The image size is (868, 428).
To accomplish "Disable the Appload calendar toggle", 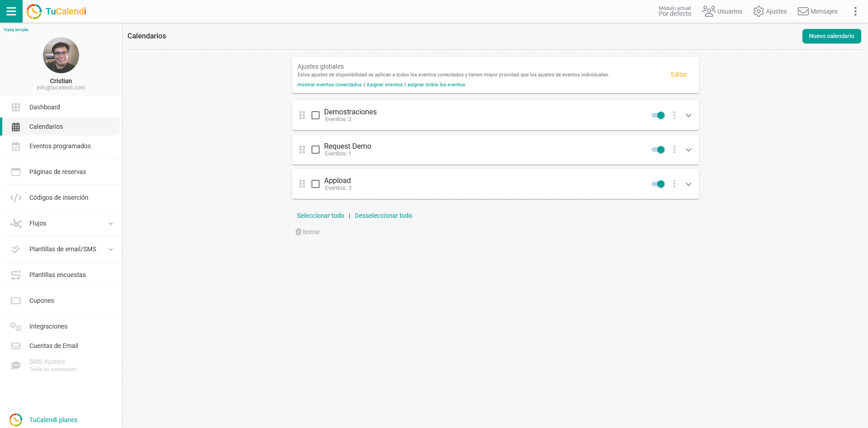I will point(658,184).
